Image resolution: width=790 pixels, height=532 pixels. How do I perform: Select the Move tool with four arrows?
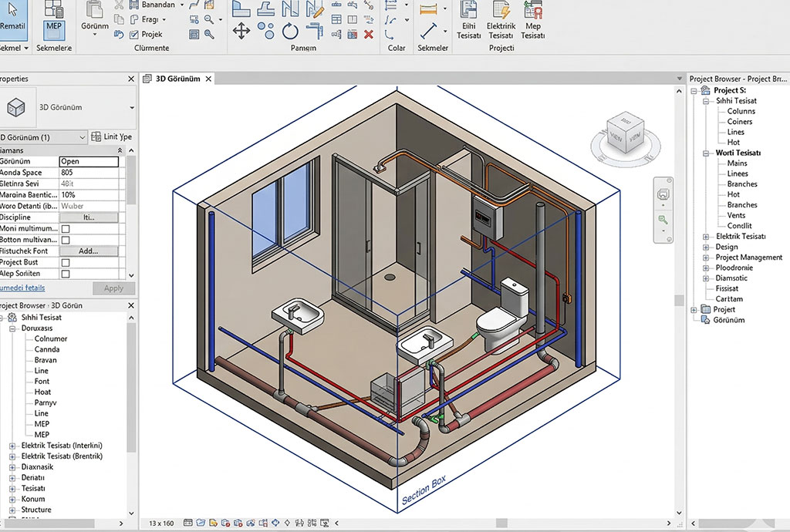click(x=241, y=31)
